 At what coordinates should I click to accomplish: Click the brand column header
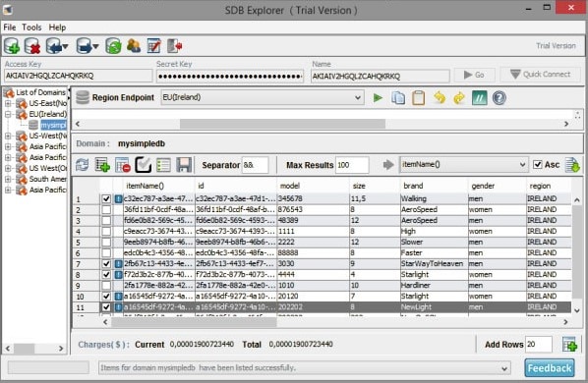click(x=413, y=186)
